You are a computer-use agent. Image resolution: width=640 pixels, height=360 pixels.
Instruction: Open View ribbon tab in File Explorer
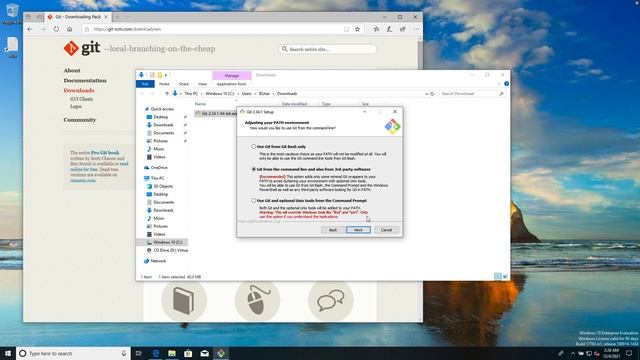coord(202,84)
